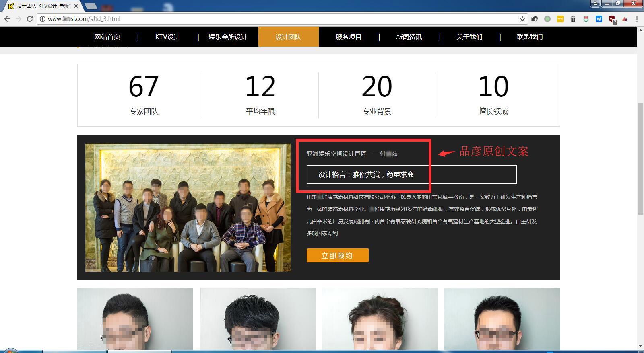This screenshot has width=644, height=353.
Task: Click the tulip flower extension icon
Action: click(x=586, y=19)
